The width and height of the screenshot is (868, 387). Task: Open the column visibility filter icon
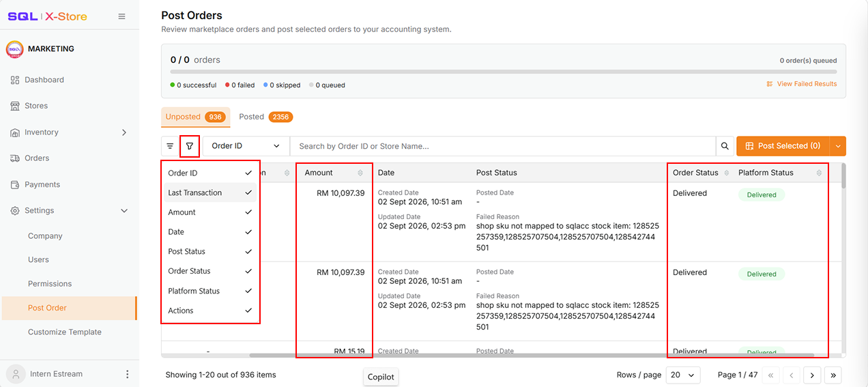coord(170,146)
